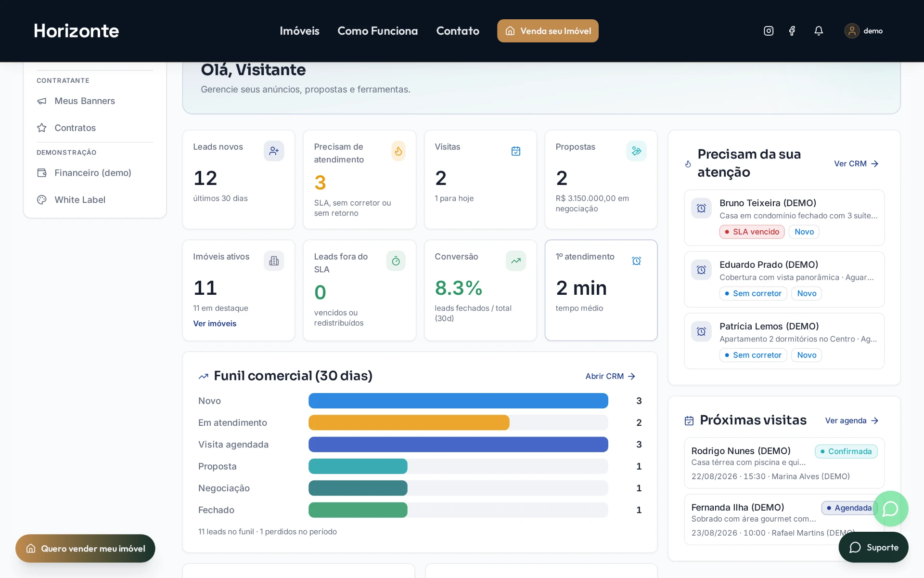Open Contato in top navigation
This screenshot has height=578, width=924.
pos(457,31)
